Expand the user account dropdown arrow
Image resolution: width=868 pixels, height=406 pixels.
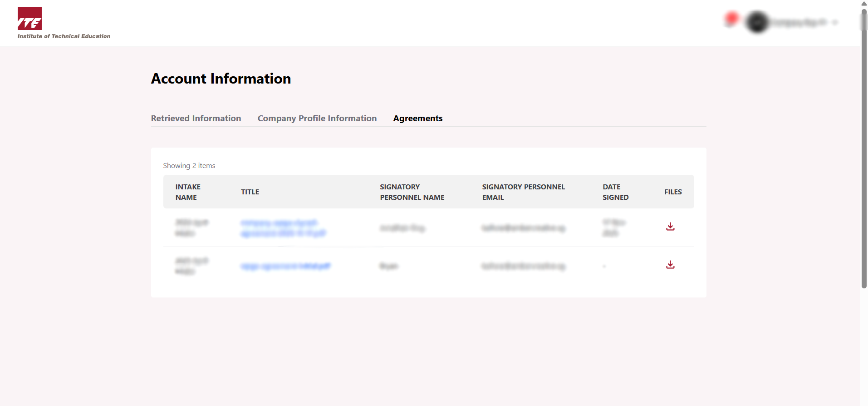click(x=835, y=22)
